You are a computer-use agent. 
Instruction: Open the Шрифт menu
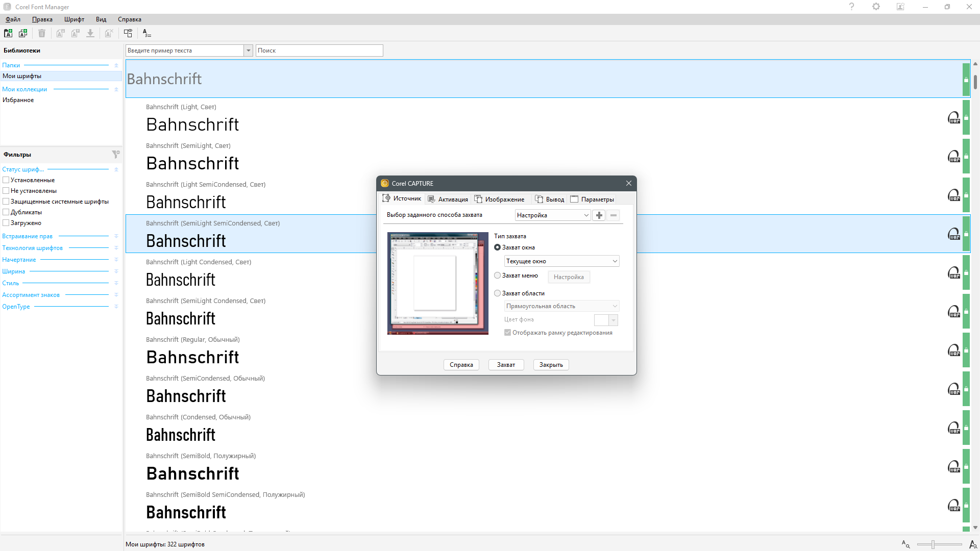pyautogui.click(x=74, y=19)
